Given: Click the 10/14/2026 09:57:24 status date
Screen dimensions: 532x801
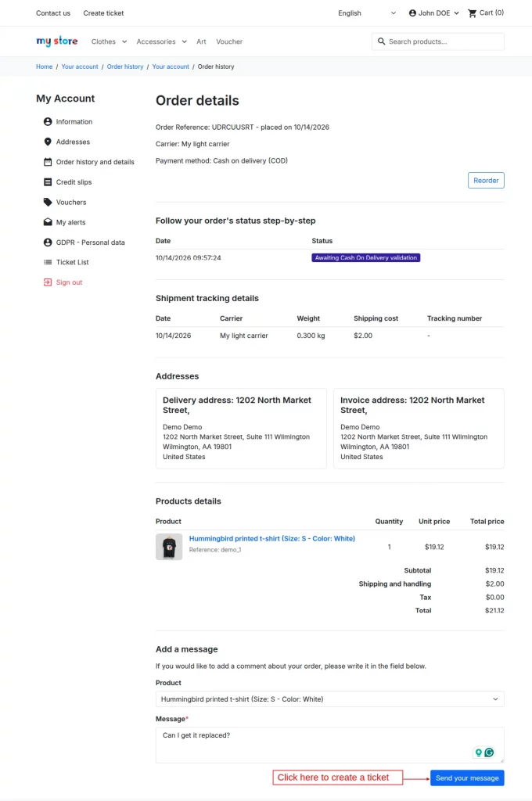Looking at the screenshot, I should click(188, 258).
